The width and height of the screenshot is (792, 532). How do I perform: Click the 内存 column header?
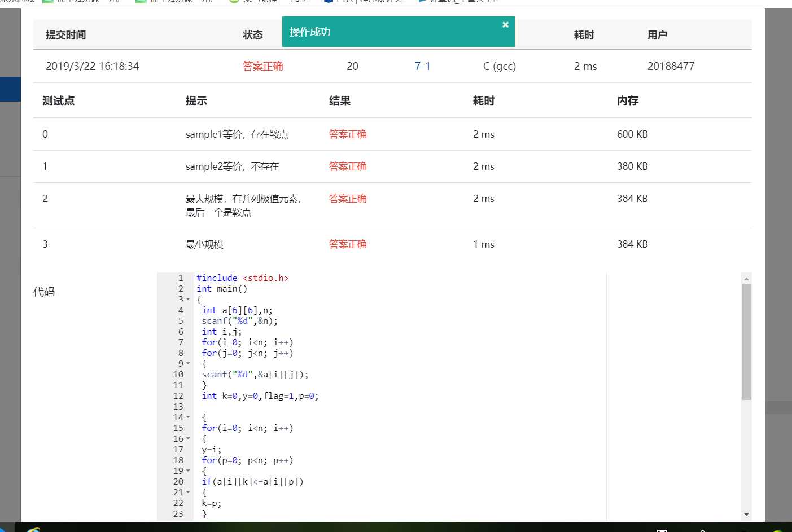(x=627, y=101)
